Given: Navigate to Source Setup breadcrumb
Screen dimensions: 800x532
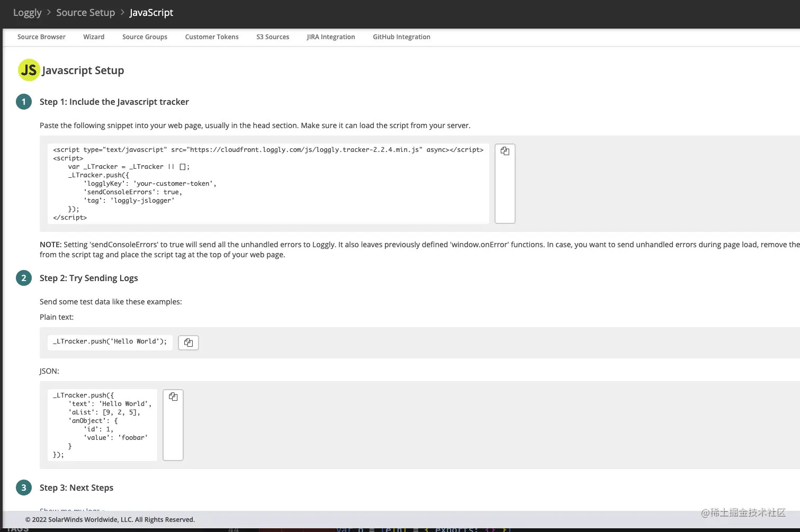Looking at the screenshot, I should coord(86,13).
